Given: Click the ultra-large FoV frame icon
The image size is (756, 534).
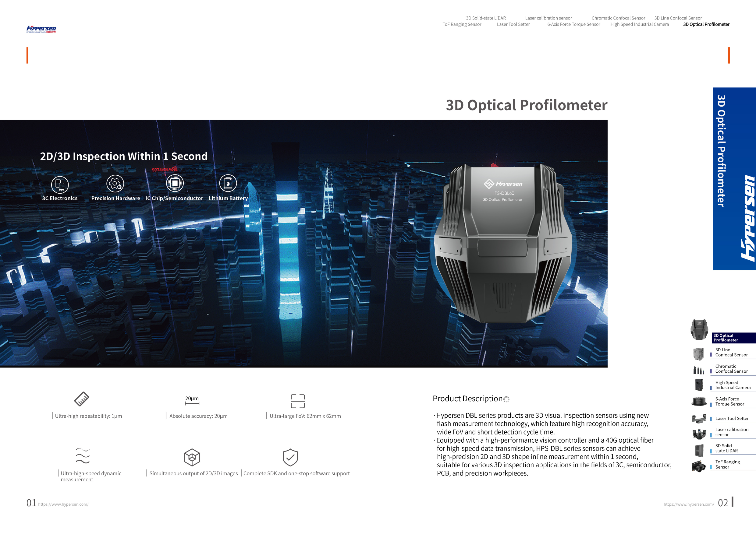Looking at the screenshot, I should tap(298, 401).
